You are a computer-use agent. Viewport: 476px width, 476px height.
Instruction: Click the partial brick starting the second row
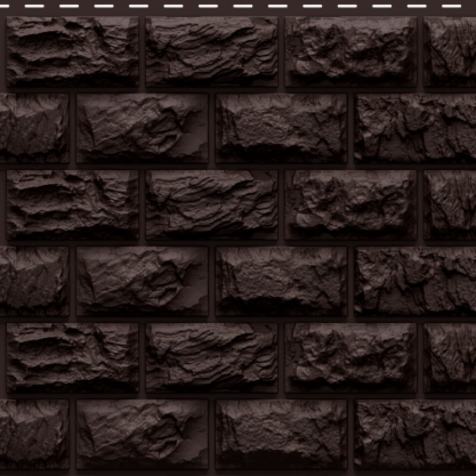coord(33,128)
